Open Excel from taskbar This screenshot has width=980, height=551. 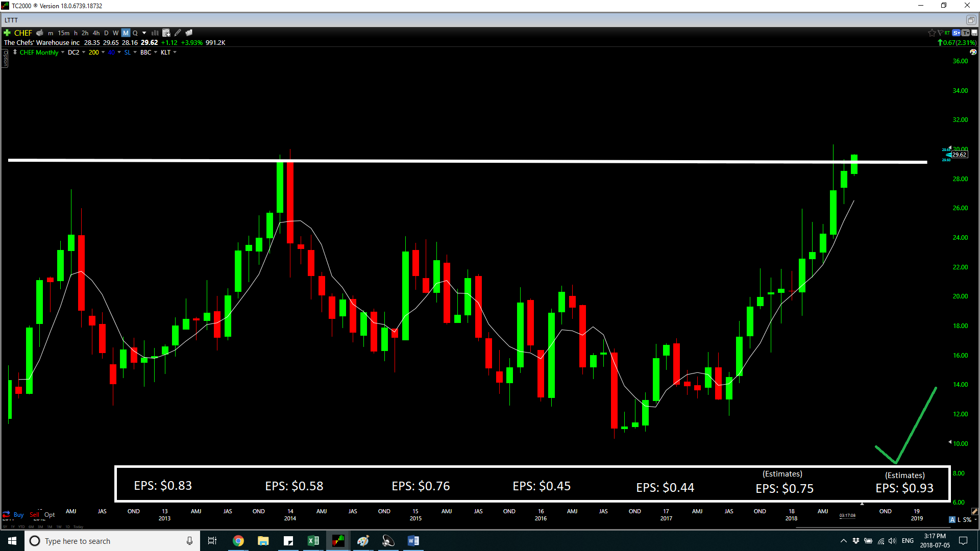[313, 541]
